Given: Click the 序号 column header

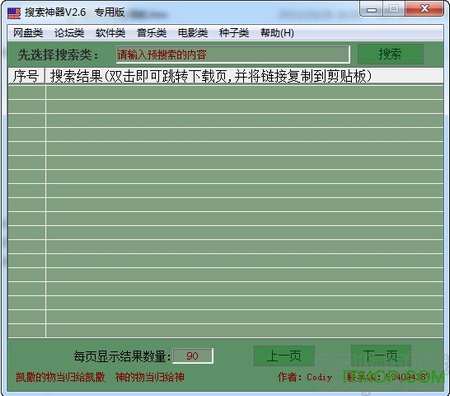Looking at the screenshot, I should coord(26,77).
